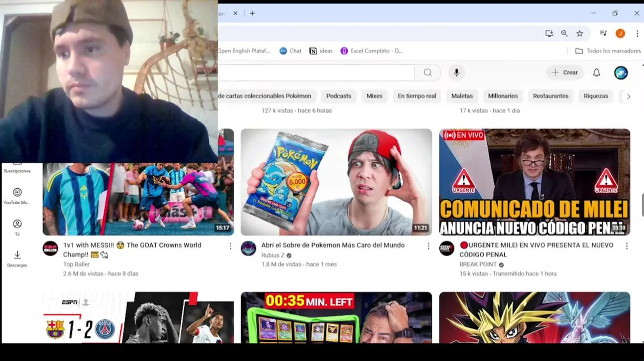Select the Podcasts filter chip

click(x=339, y=96)
